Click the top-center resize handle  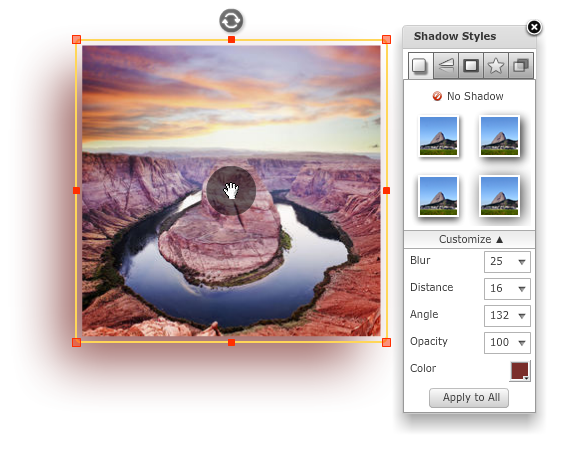(231, 39)
